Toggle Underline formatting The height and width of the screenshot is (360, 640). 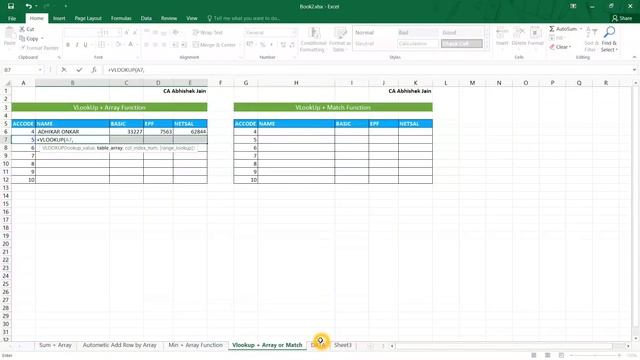pyautogui.click(x=85, y=44)
